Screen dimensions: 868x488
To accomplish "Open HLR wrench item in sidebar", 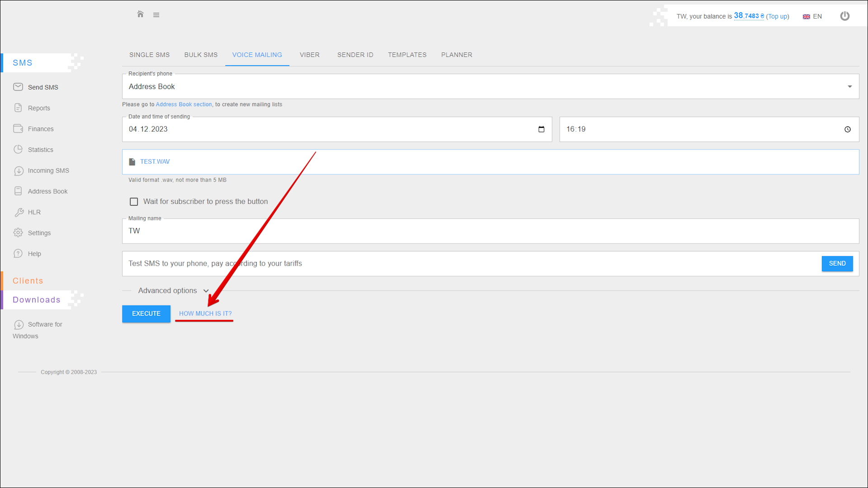I will (34, 212).
